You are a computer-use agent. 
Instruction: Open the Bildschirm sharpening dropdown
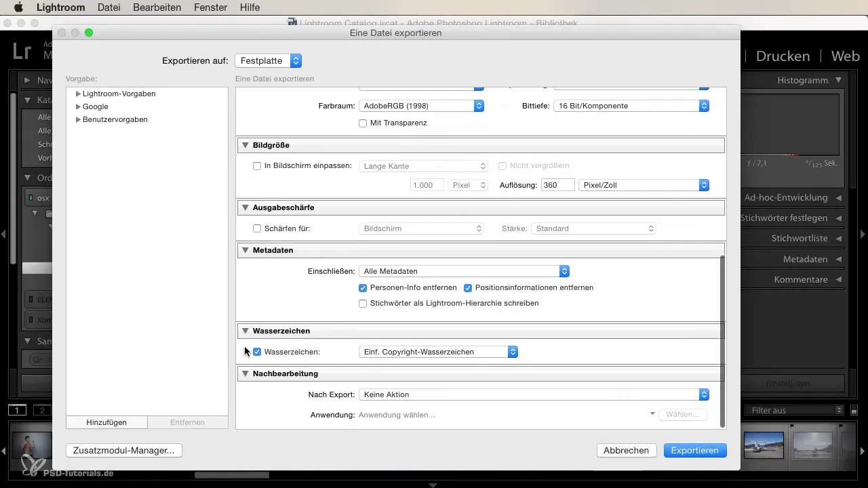pos(421,228)
